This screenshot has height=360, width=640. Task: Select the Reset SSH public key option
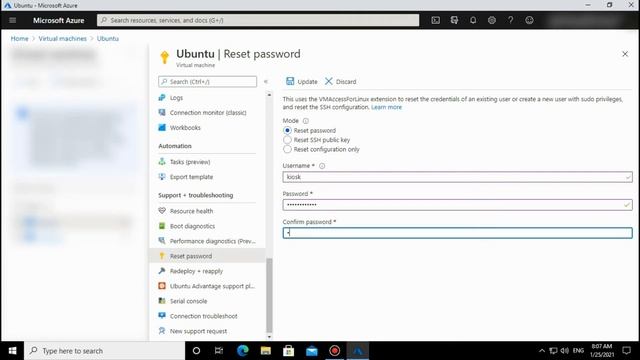click(287, 140)
